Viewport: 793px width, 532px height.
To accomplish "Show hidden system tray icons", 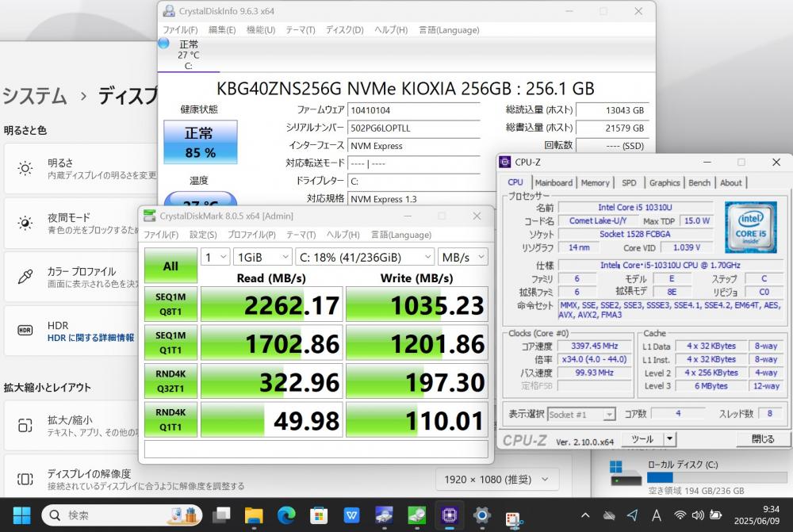I will [585, 515].
